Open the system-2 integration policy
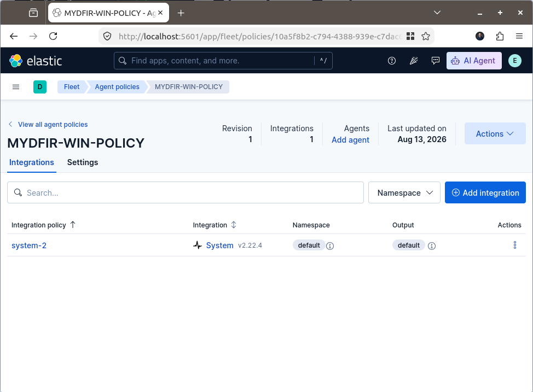Image resolution: width=533 pixels, height=392 pixels. click(x=29, y=245)
